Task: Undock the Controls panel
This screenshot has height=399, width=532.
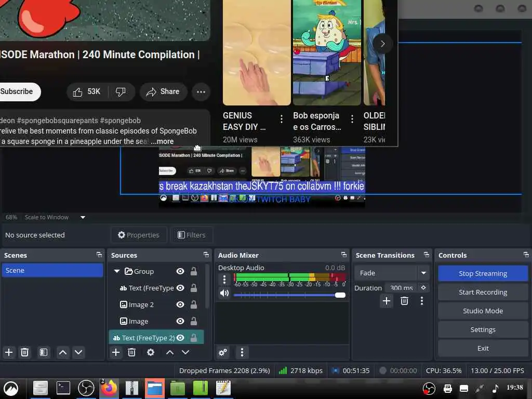Action: pyautogui.click(x=526, y=255)
